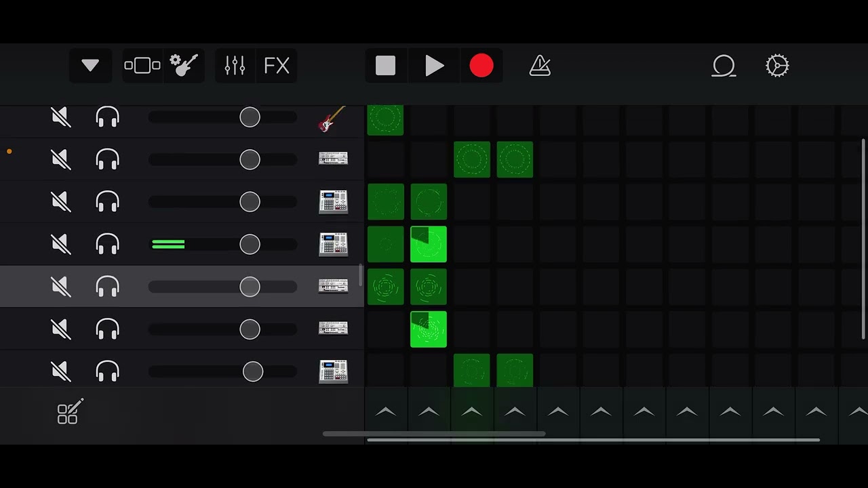Mute the seventh track drum machine
The height and width of the screenshot is (488, 868).
coord(61,371)
